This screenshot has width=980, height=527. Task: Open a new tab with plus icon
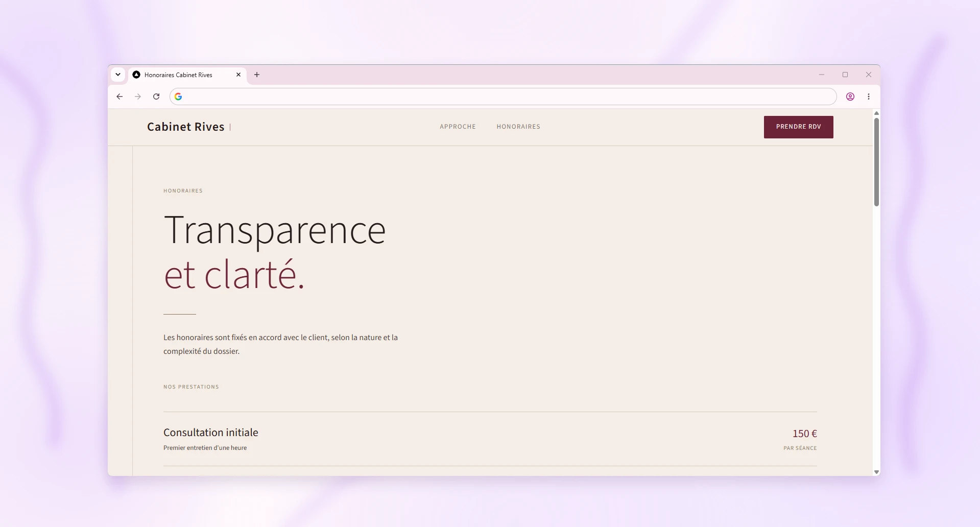pyautogui.click(x=257, y=75)
